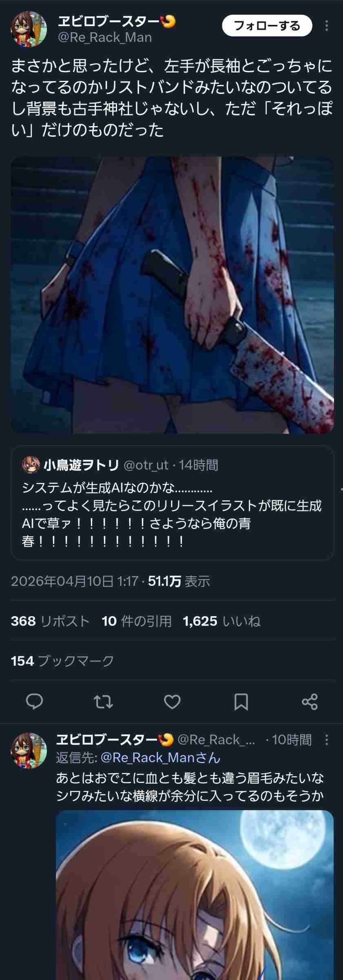Tap the フォローする button
Screen dimensions: 343x980
coord(267,26)
